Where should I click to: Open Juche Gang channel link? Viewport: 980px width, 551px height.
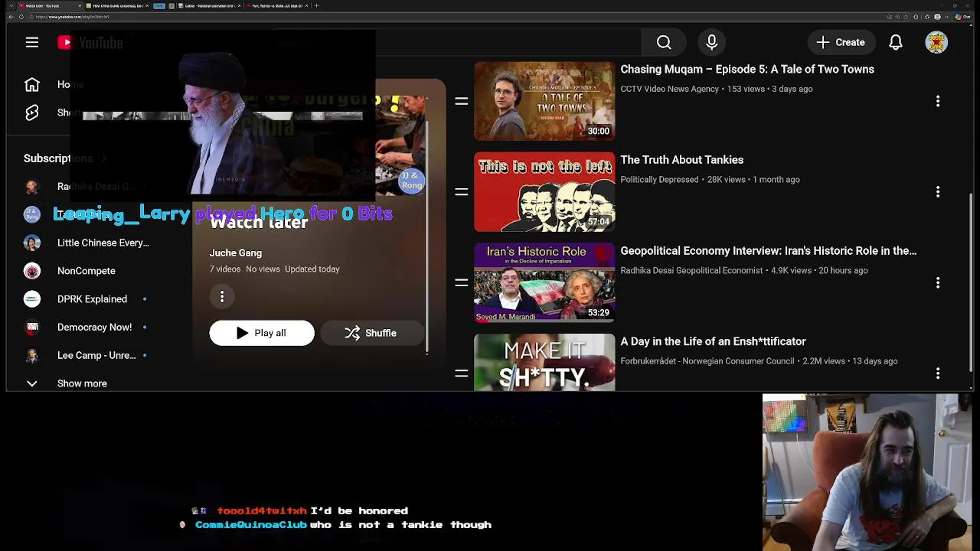(x=236, y=253)
